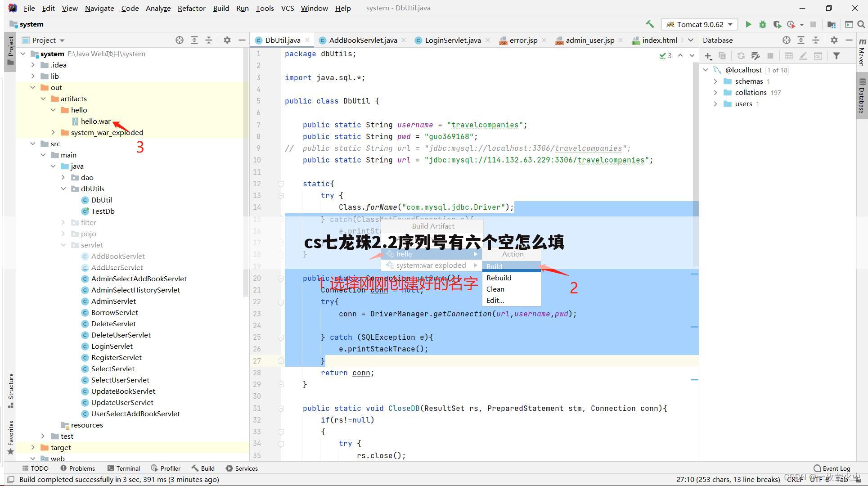Start debugging with the bug icon
The width and height of the screenshot is (868, 486).
coord(762,24)
